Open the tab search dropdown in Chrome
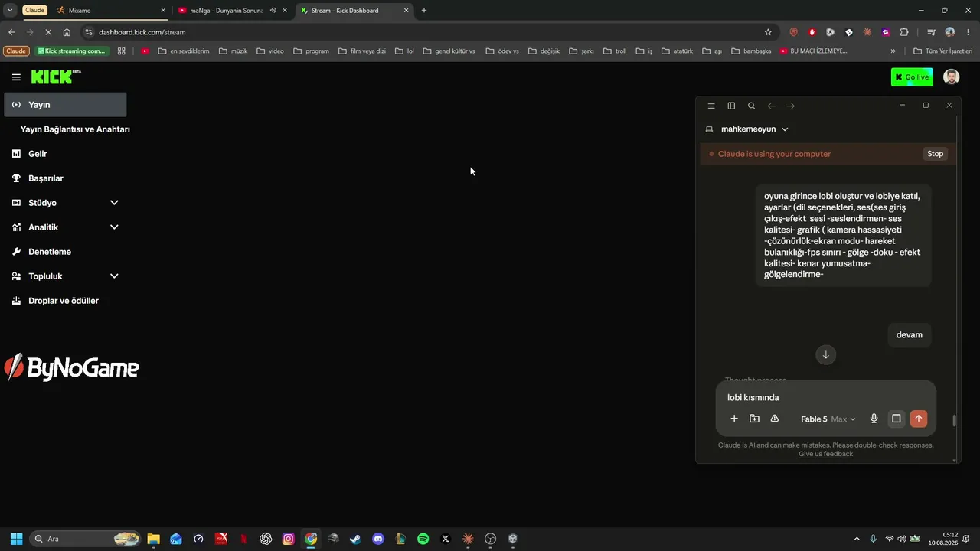Image resolution: width=980 pixels, height=551 pixels. tap(10, 11)
